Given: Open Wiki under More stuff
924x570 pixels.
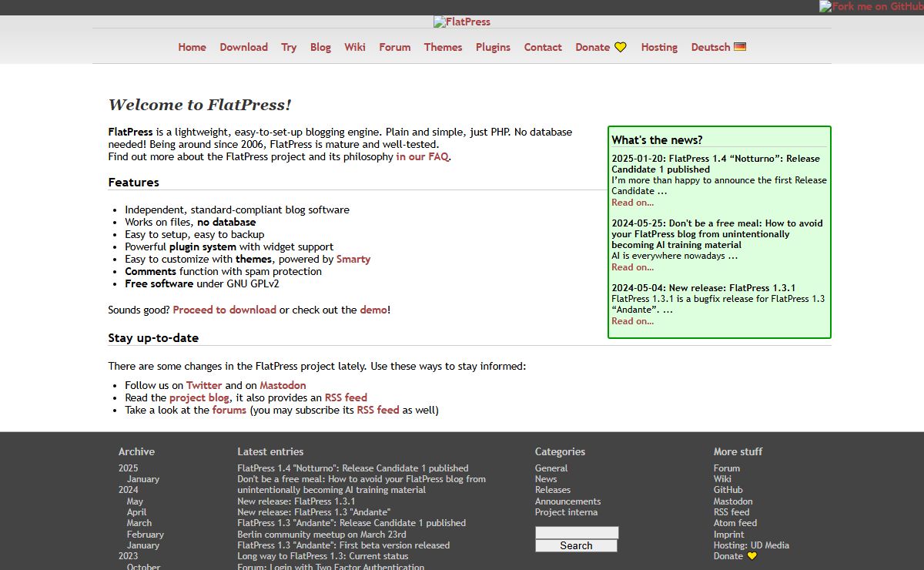Looking at the screenshot, I should pos(722,479).
